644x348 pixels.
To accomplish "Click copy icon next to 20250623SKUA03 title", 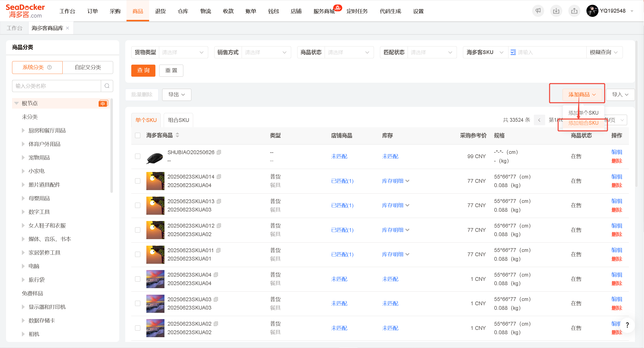I will pos(216,299).
